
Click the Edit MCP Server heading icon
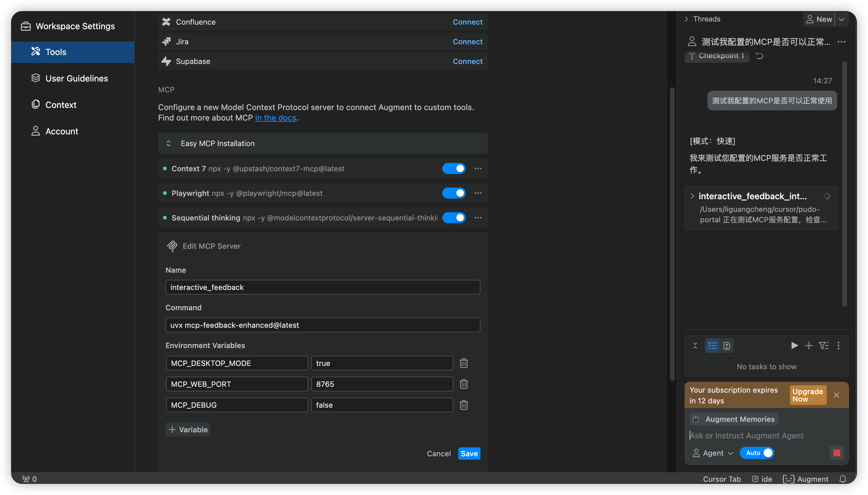(x=172, y=246)
